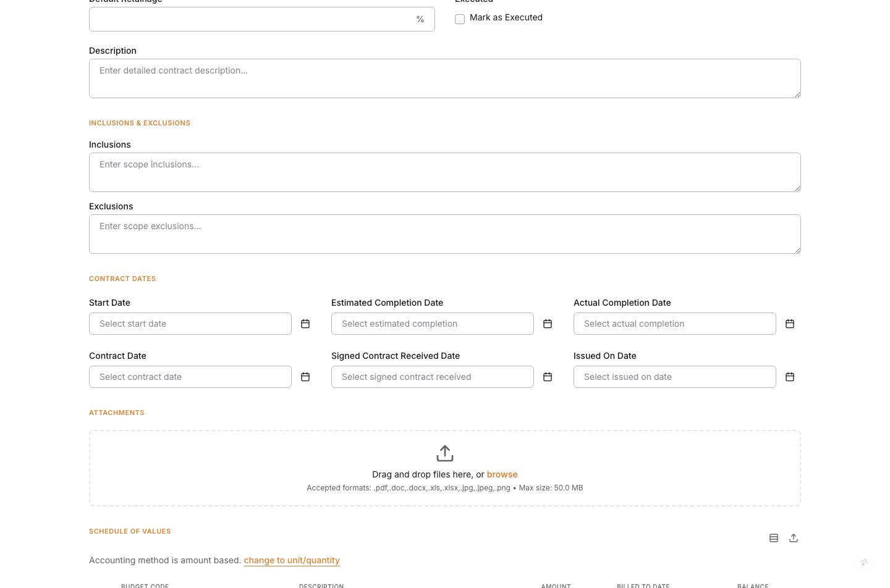Click the Schedule of Values section heading

pos(130,531)
